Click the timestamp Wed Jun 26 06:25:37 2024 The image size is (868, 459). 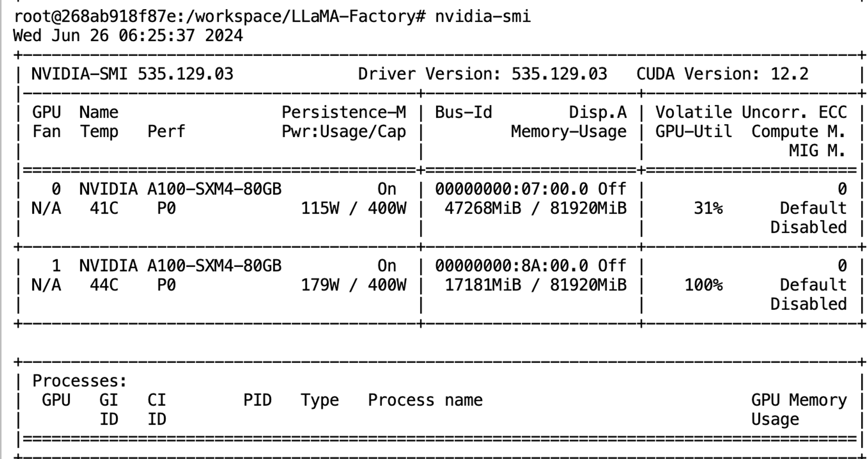[x=128, y=36]
